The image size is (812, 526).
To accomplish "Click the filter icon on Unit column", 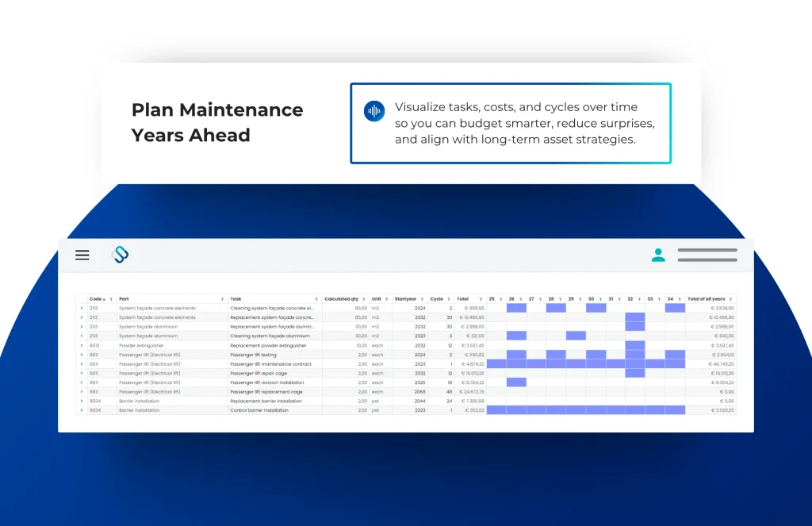I will tap(386, 299).
